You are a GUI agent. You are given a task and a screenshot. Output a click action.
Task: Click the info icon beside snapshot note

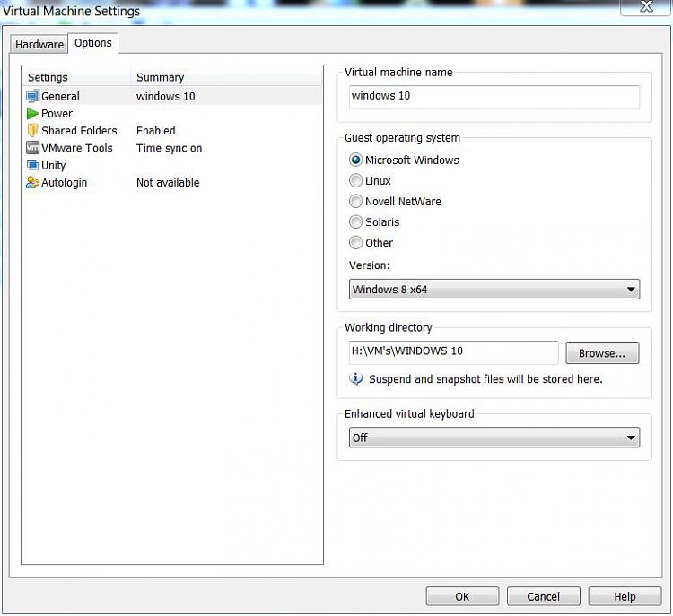click(356, 379)
